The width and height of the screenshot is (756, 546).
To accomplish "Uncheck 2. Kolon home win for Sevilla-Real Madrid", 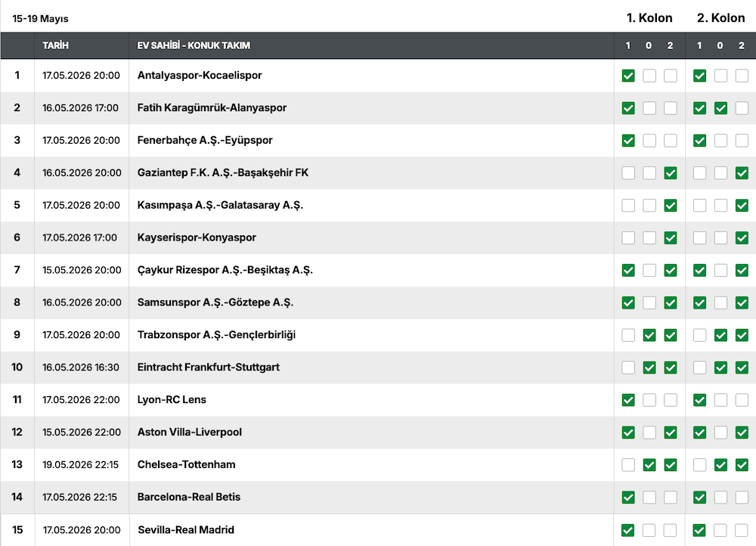I will click(699, 530).
